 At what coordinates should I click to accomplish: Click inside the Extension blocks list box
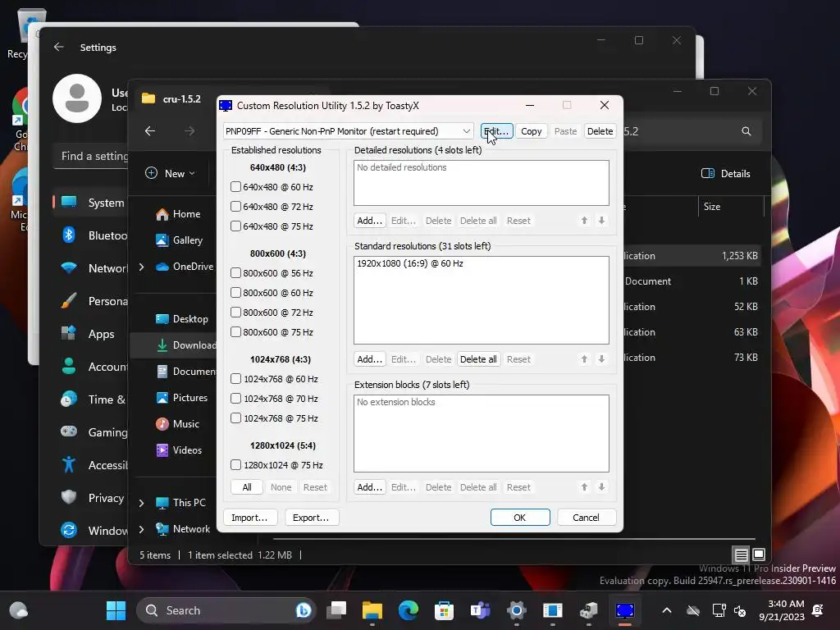pos(481,433)
